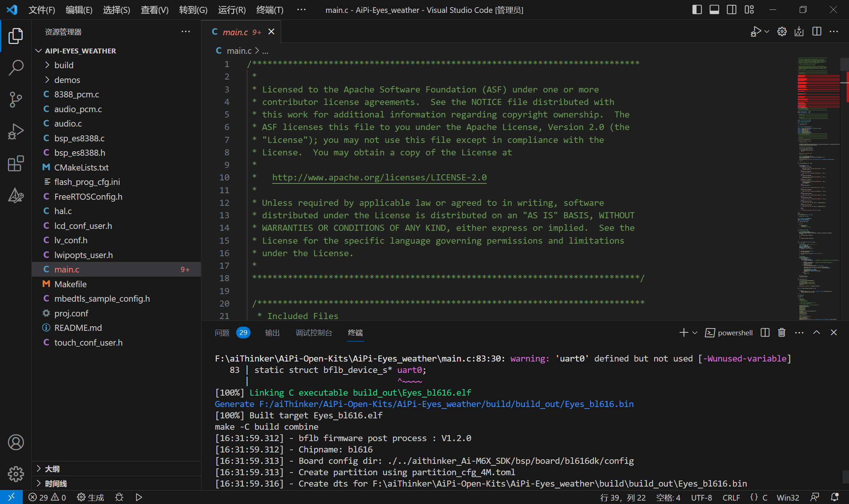Open the Extensions view
Screen dimensions: 849x504
(16, 163)
